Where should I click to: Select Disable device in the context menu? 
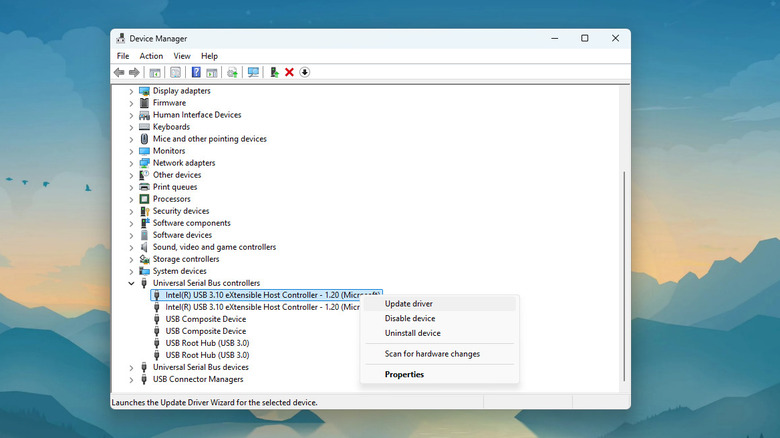coord(410,318)
